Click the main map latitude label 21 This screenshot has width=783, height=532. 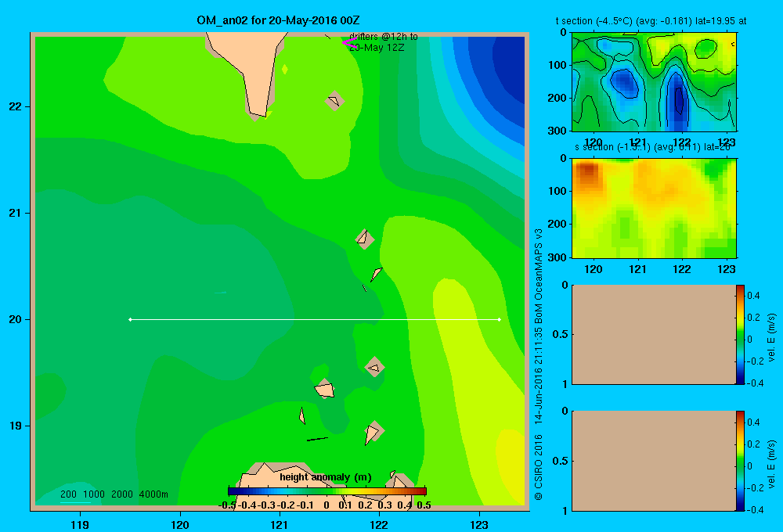[x=16, y=213]
